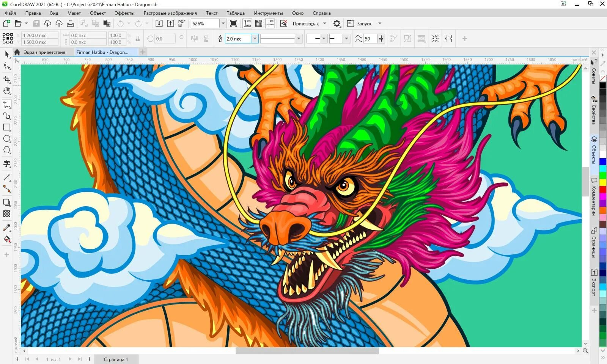Click the Save disk icon

(36, 24)
